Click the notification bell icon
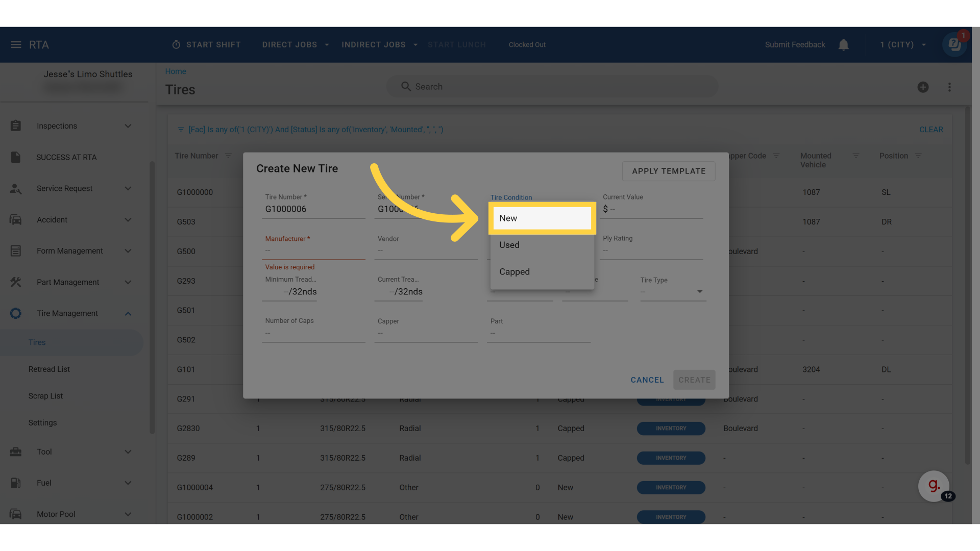 point(843,45)
